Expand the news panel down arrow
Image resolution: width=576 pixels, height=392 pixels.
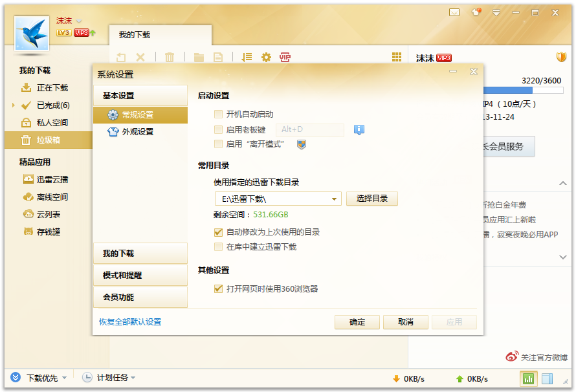tap(562, 257)
